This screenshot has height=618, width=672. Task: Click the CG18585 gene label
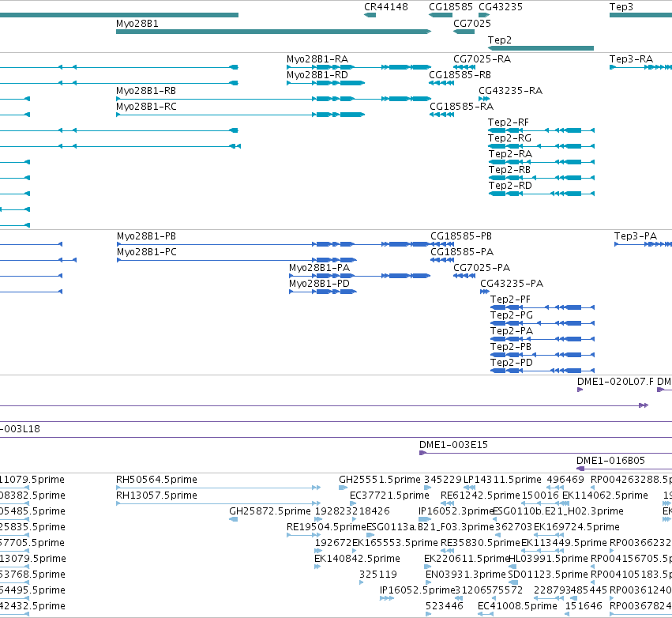[x=451, y=7]
